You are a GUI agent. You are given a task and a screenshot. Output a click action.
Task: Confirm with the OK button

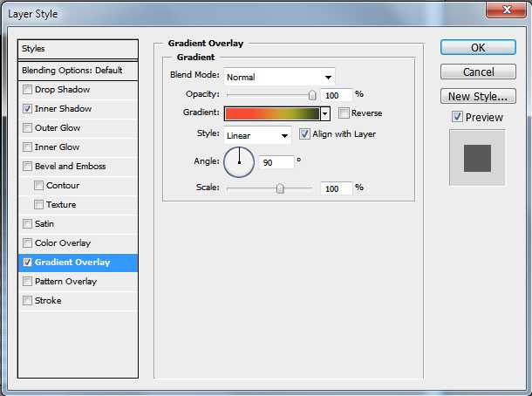click(x=478, y=47)
